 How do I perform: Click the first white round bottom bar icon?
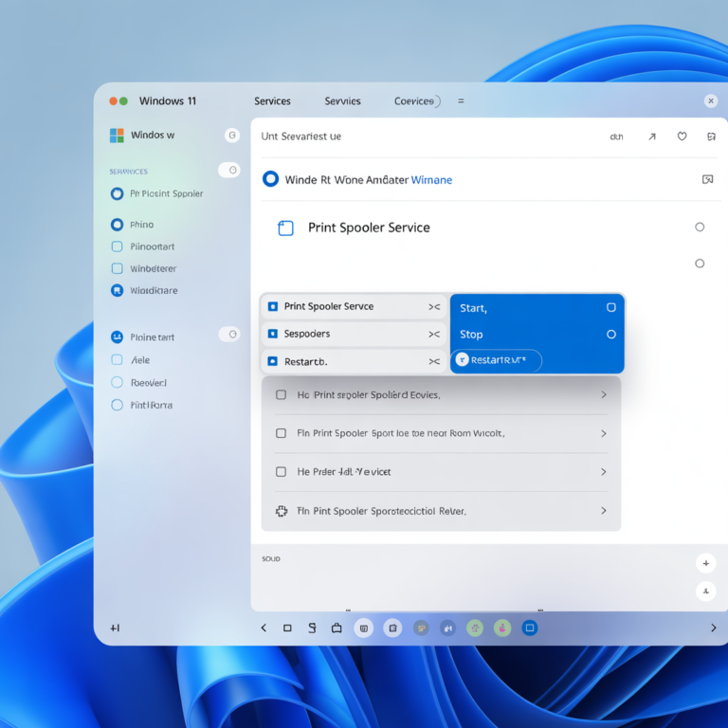364,628
